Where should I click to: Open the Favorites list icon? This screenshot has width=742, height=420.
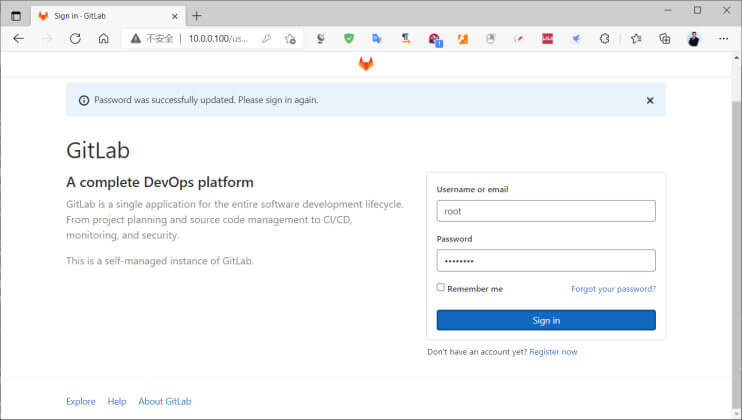pyautogui.click(x=636, y=39)
